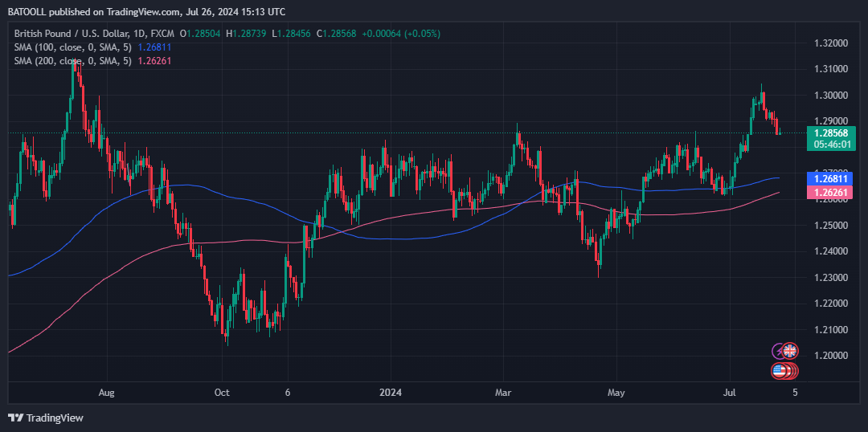Click the change value +0.00064 (+0.05%)
Screen dimensions: 868x432
(401, 33)
